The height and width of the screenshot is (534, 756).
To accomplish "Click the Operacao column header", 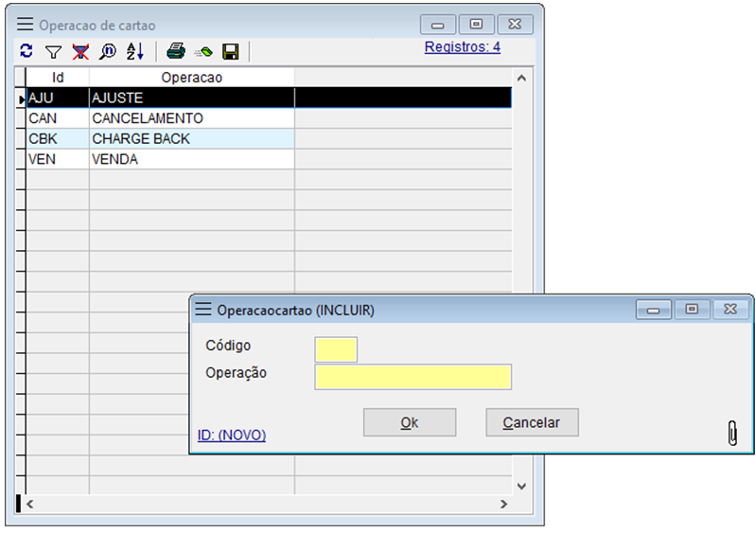I will click(x=191, y=77).
